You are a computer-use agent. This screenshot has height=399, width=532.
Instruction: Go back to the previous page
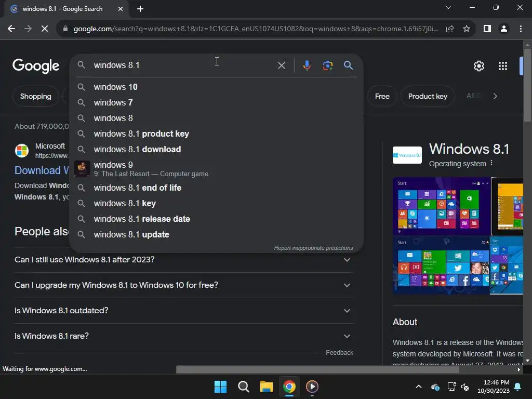coord(11,29)
